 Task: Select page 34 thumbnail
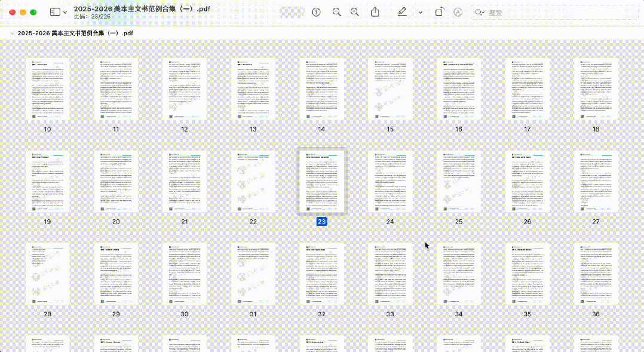pyautogui.click(x=459, y=274)
